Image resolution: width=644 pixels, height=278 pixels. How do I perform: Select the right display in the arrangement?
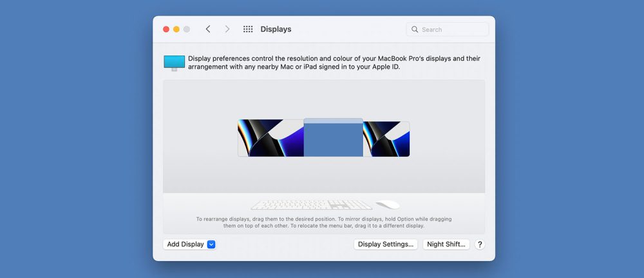pyautogui.click(x=386, y=139)
